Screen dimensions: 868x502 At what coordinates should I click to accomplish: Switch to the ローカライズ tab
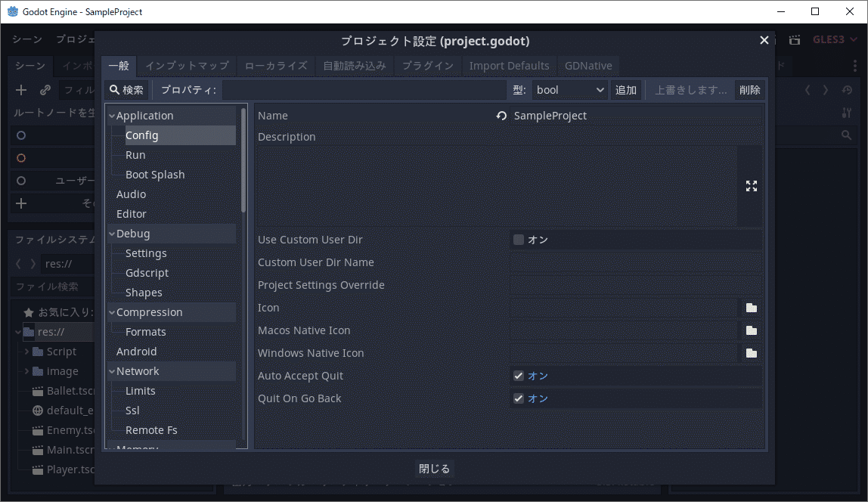tap(276, 65)
